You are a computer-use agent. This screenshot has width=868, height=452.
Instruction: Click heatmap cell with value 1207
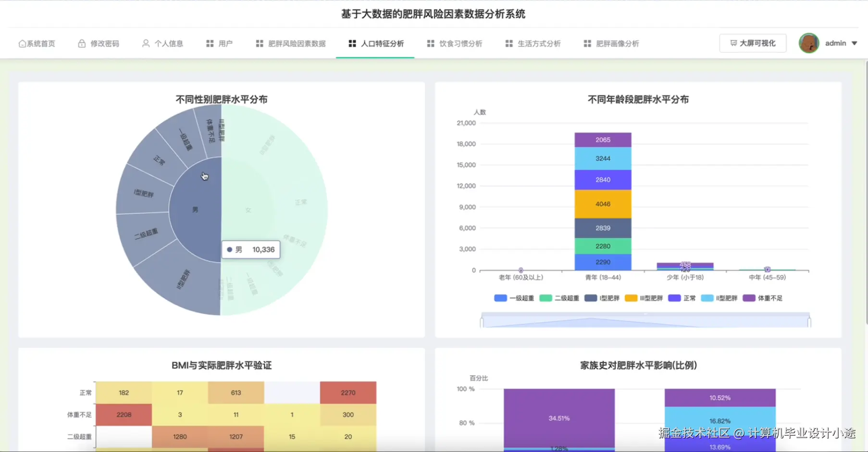click(236, 437)
